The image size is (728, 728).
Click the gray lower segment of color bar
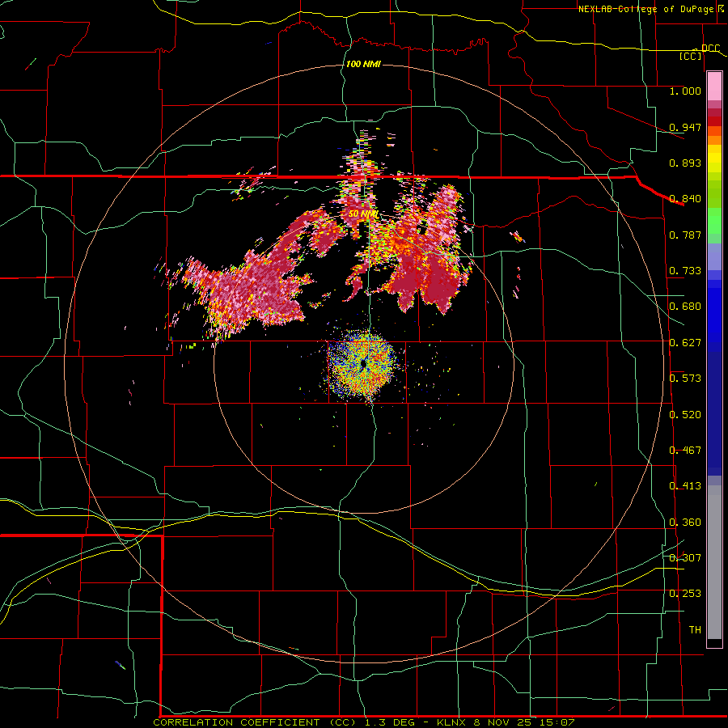[714, 562]
